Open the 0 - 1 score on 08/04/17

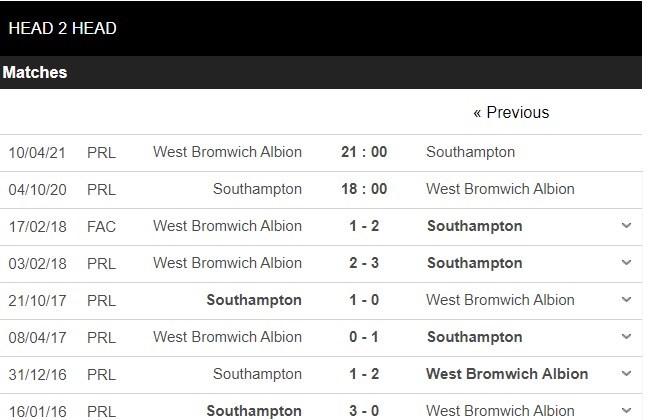point(364,337)
